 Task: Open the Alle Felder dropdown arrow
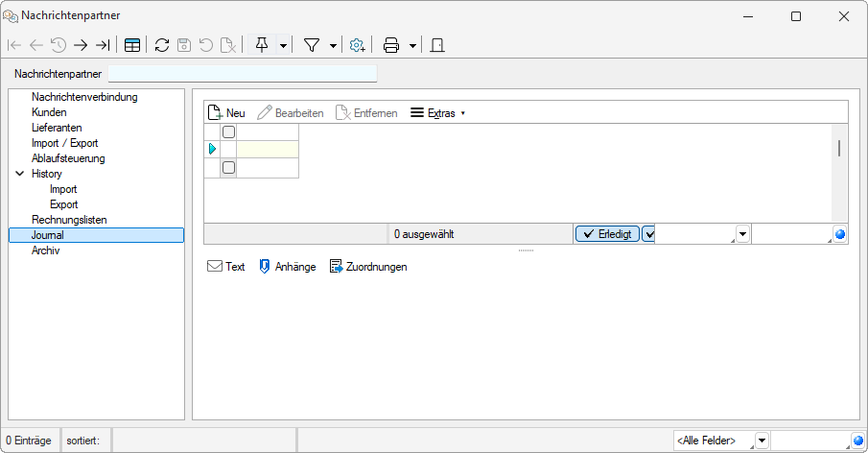click(762, 441)
